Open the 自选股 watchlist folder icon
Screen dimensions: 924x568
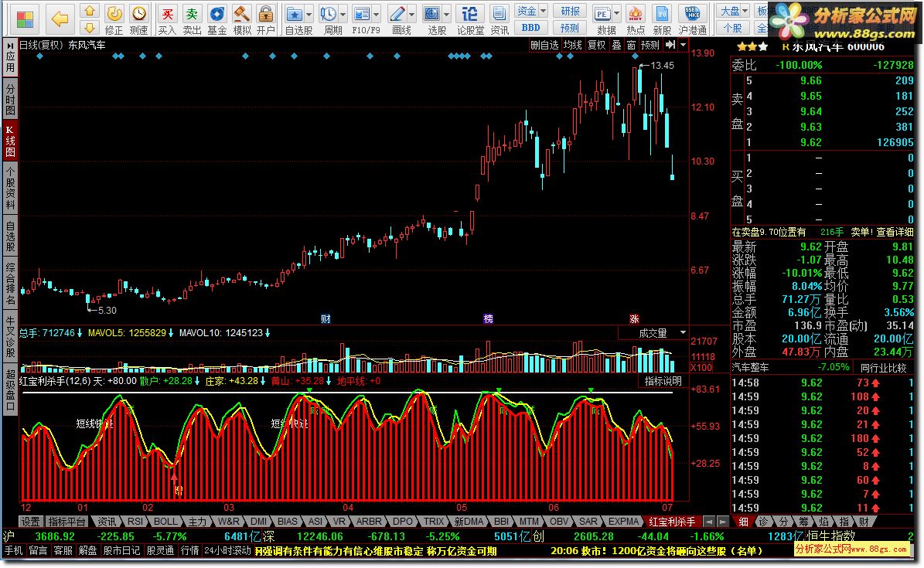(295, 14)
